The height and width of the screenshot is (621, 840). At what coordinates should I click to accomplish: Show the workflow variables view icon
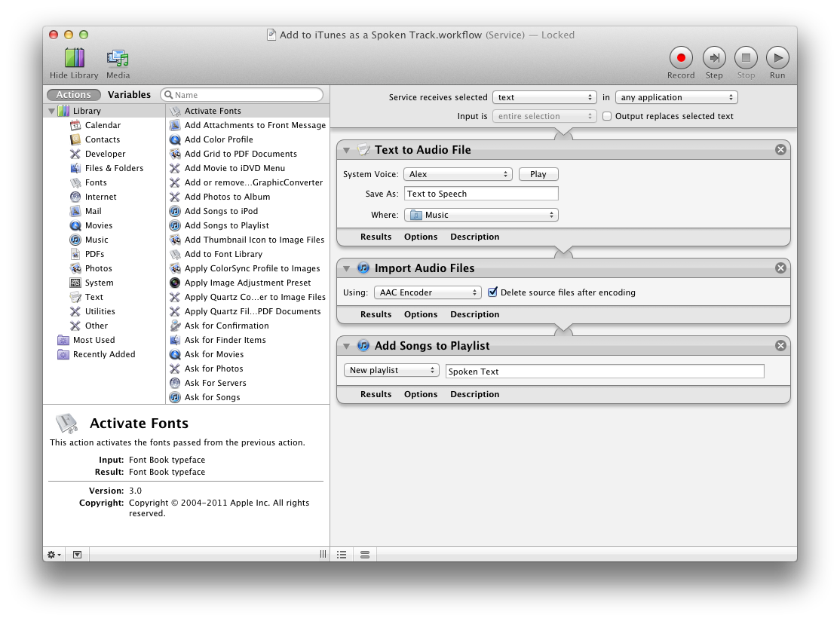point(365,555)
